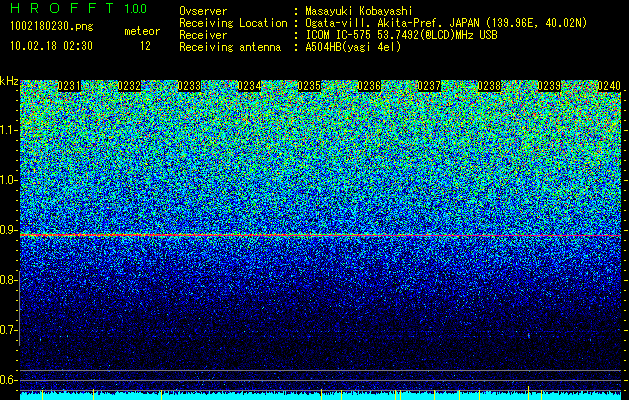Click the red carrier signal line
This screenshot has width=629, height=400.
[321, 235]
